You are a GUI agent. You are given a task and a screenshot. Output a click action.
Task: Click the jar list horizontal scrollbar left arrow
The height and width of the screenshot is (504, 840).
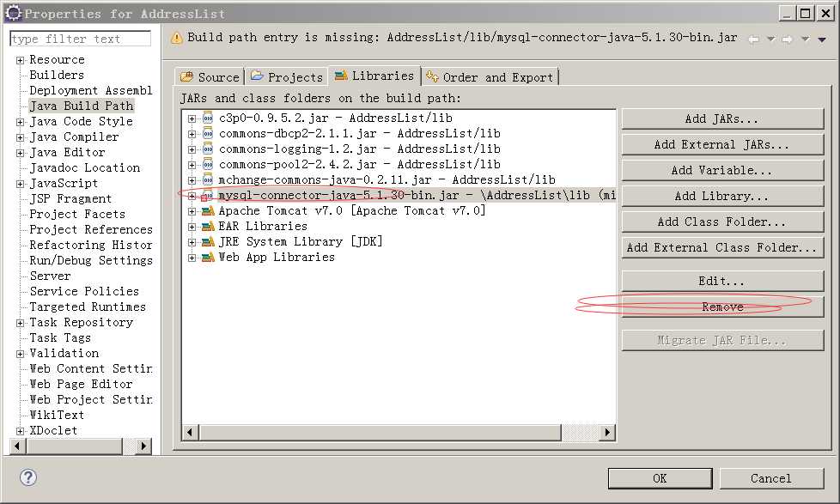tap(190, 432)
